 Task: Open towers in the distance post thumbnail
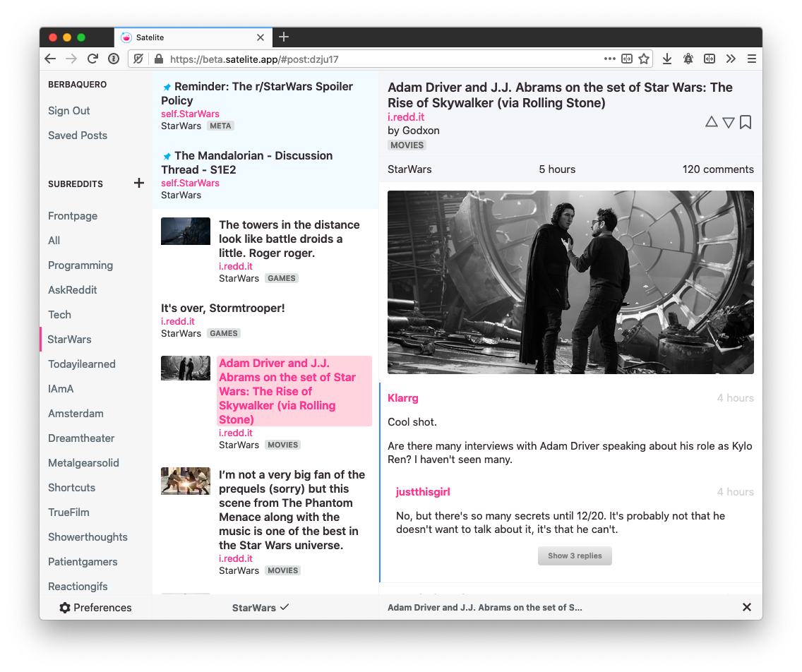click(x=185, y=231)
